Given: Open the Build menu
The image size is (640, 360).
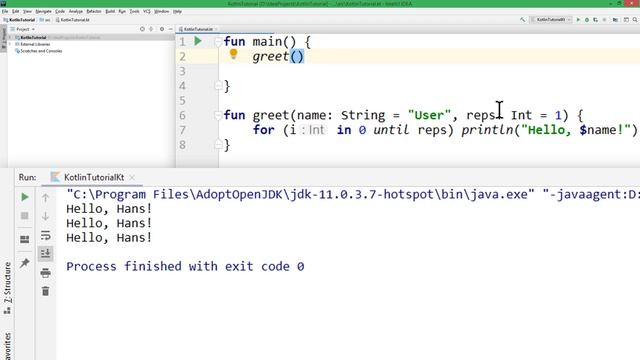Looking at the screenshot, I should click(x=110, y=12).
